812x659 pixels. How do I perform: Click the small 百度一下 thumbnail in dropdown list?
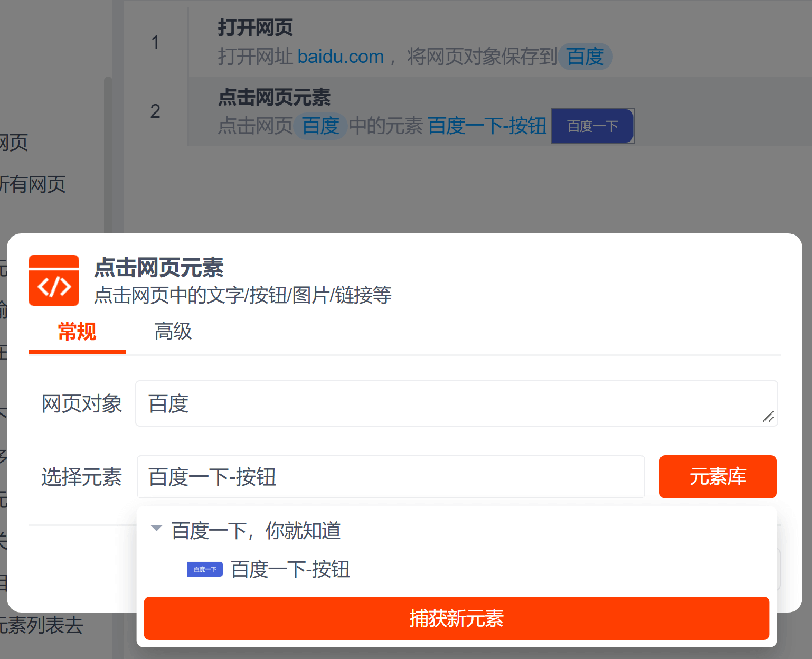(x=205, y=569)
